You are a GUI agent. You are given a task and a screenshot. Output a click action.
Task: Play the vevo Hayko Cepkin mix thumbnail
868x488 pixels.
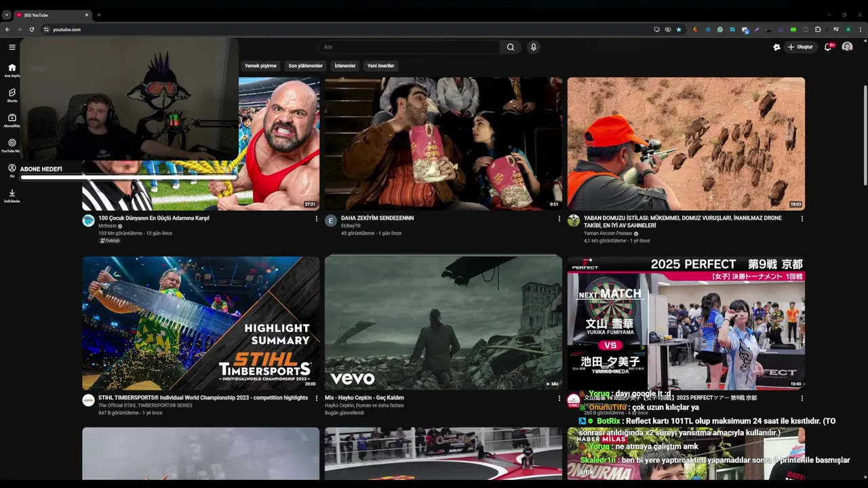click(x=443, y=323)
